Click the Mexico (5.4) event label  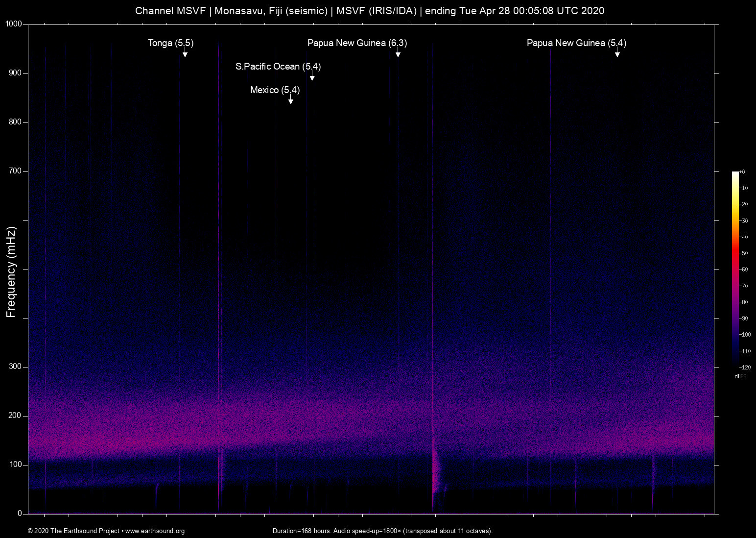coord(275,90)
